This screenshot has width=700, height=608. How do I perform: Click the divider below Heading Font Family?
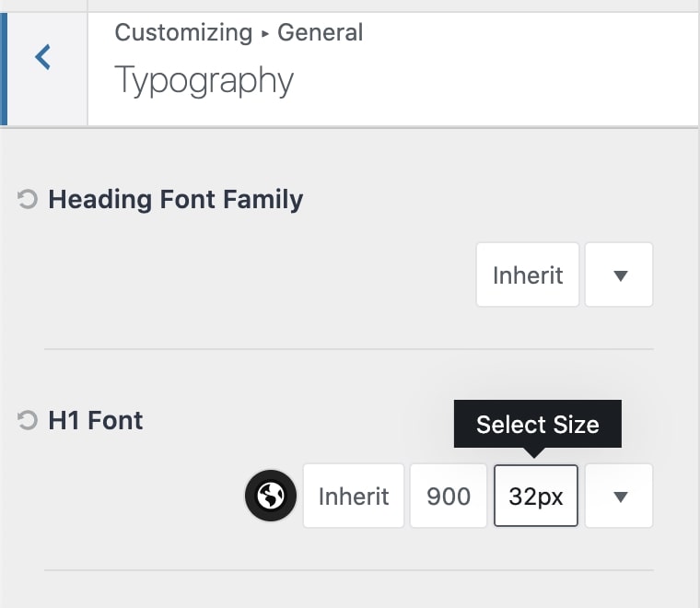(348, 349)
